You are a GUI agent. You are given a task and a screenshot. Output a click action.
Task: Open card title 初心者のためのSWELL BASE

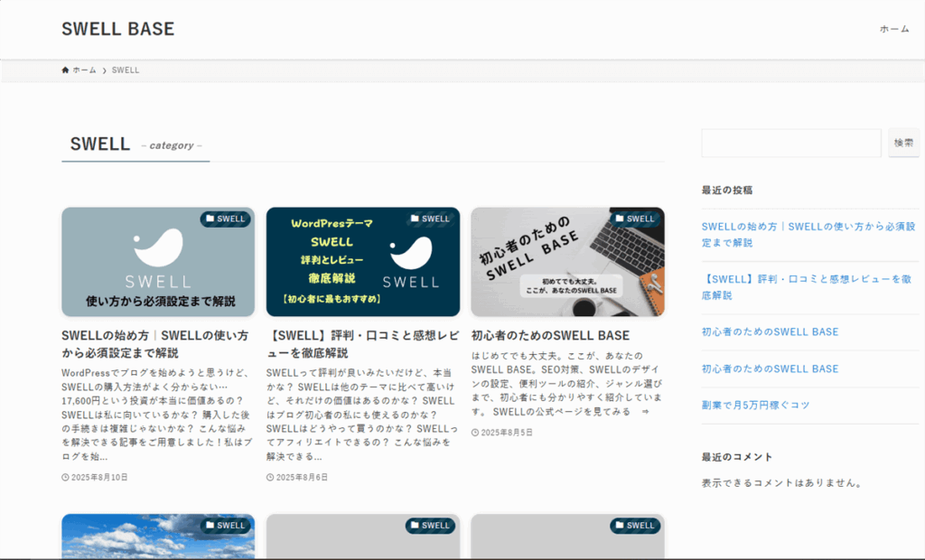click(x=550, y=336)
